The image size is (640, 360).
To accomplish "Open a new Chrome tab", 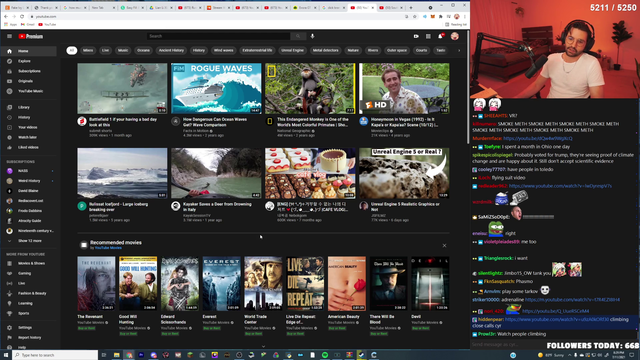I will tap(411, 7).
